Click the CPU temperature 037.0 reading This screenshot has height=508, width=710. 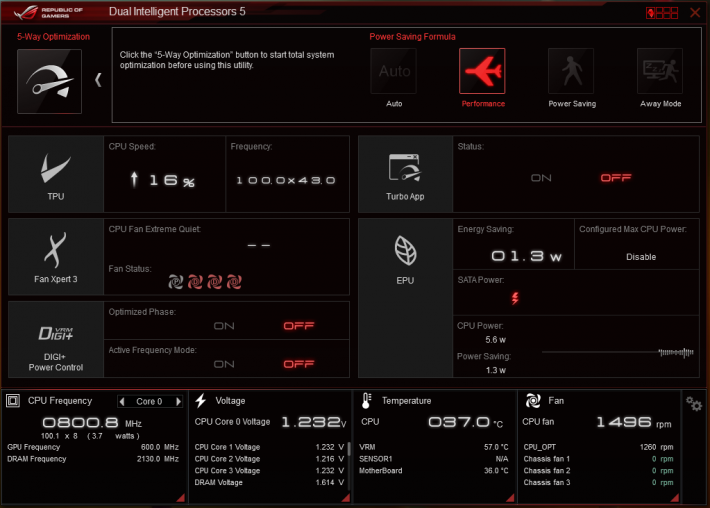(465, 422)
